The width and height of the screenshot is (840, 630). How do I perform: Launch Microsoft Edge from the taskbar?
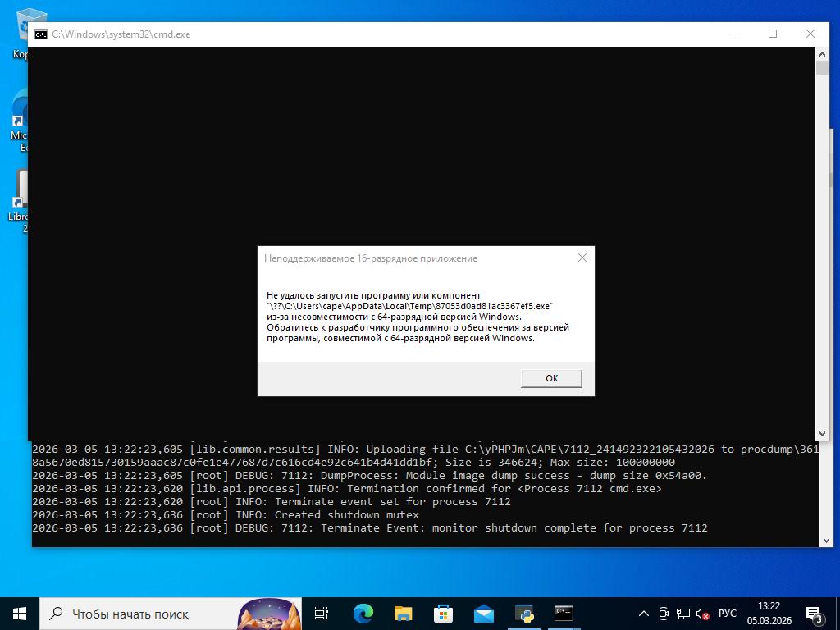coord(363,613)
